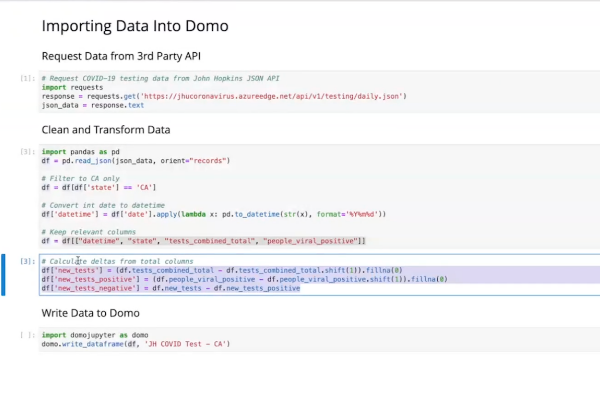Click the empty [ ] prompt of the last cell
This screenshot has width=600, height=400.
(27, 335)
